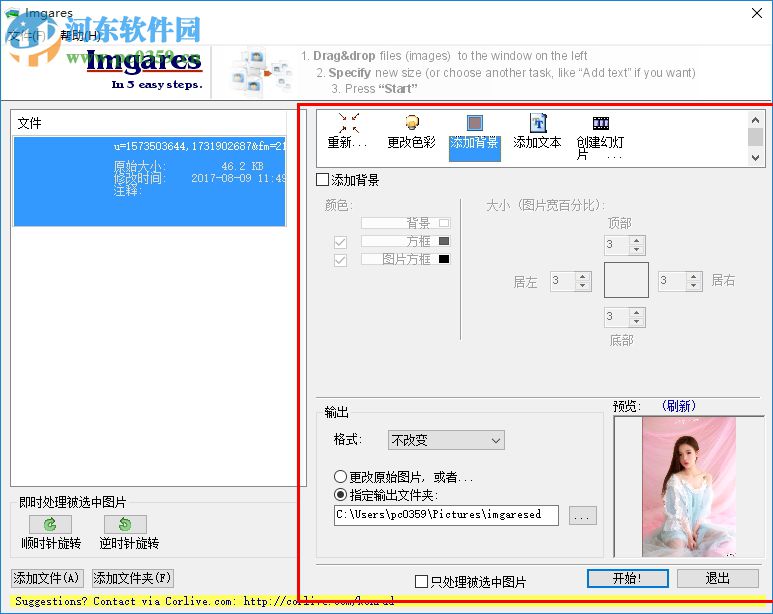Select 更改原始图片 radio option
Image resolution: width=773 pixels, height=614 pixels.
pyautogui.click(x=340, y=476)
